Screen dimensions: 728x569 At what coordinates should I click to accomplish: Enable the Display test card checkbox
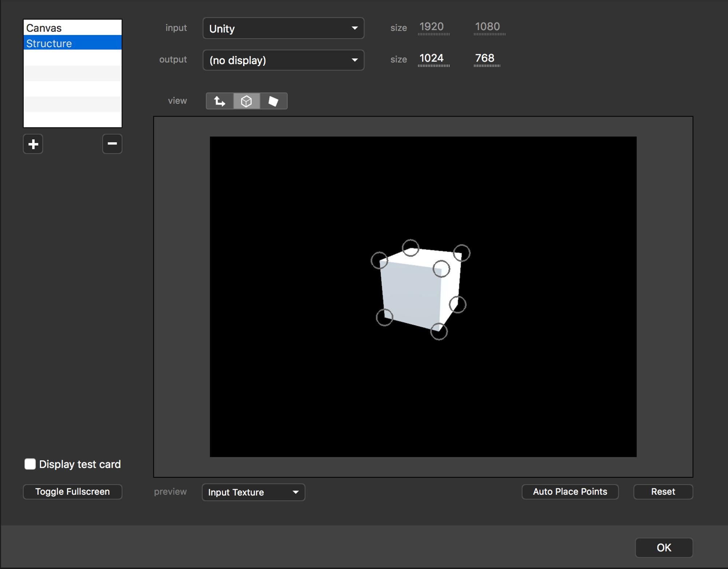coord(30,464)
